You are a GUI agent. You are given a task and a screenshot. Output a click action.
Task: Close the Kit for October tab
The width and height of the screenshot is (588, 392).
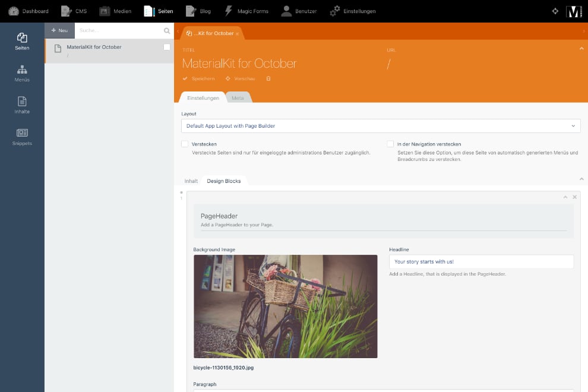(x=237, y=34)
